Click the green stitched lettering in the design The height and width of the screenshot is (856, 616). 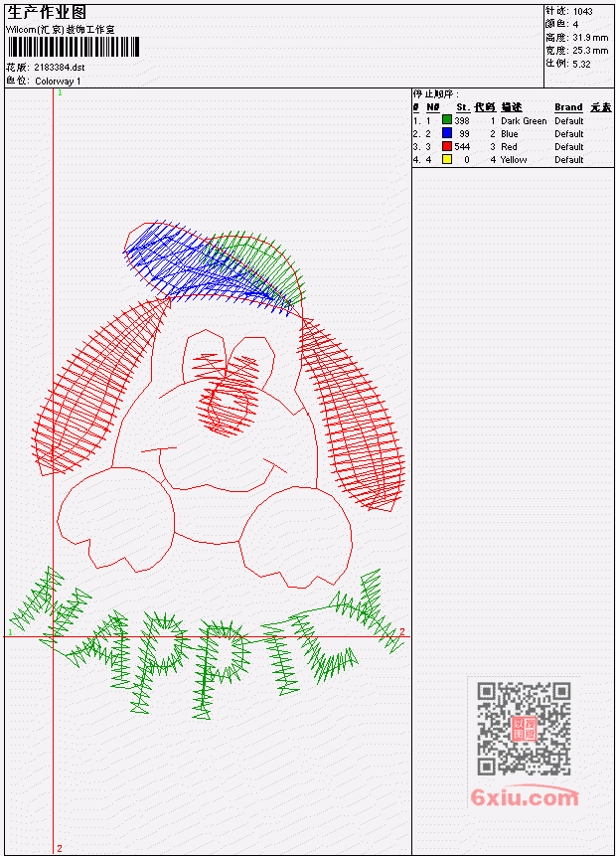coord(207,641)
